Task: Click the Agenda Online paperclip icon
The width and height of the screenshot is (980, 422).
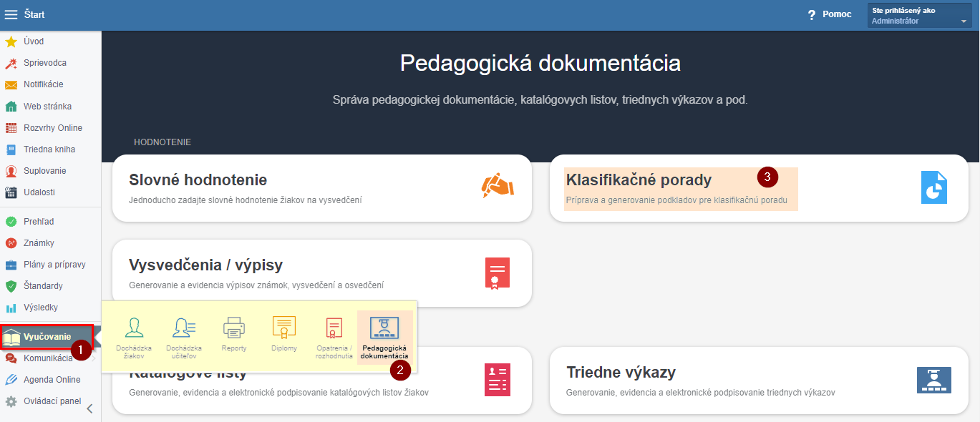Action: click(x=11, y=380)
